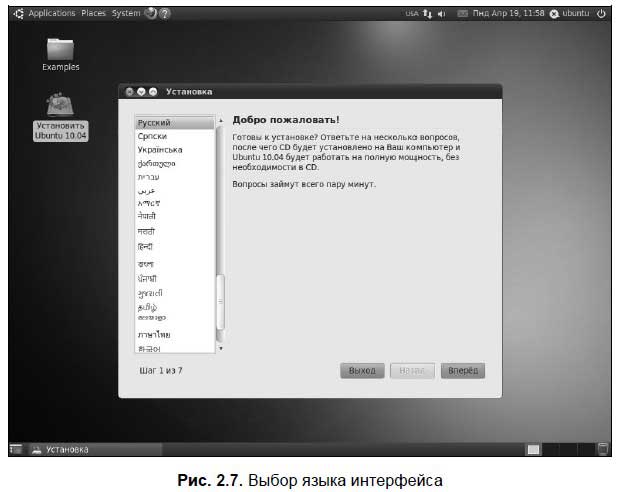The height and width of the screenshot is (492, 619).
Task: Click the volume speaker icon
Action: [441, 14]
